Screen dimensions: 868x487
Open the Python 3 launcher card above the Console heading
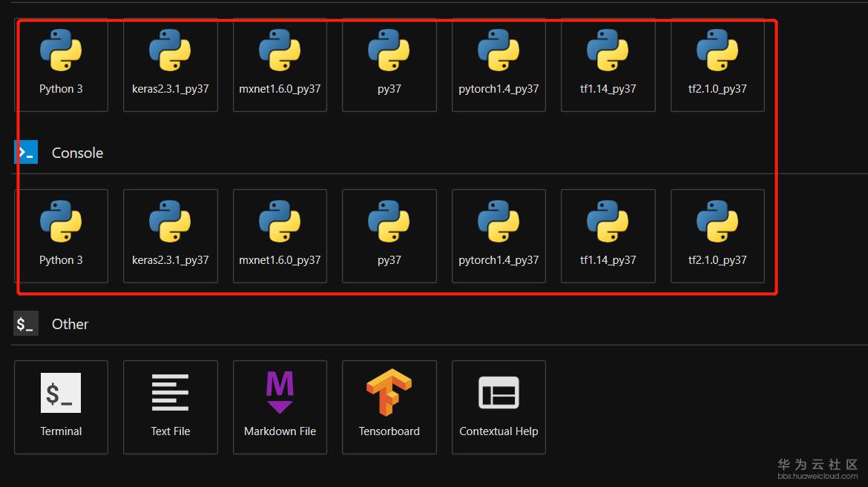coord(61,64)
